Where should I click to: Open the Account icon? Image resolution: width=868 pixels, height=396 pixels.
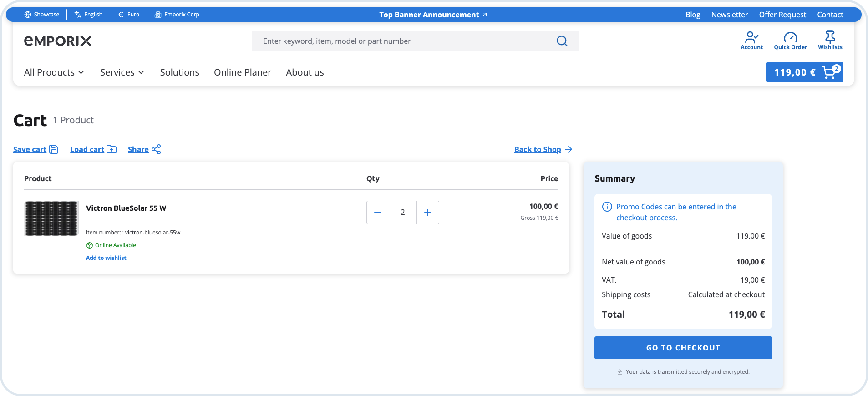click(x=751, y=41)
